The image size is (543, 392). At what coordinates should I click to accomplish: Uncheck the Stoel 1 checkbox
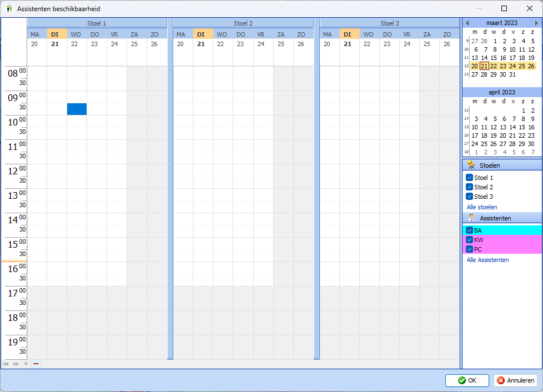coord(470,178)
